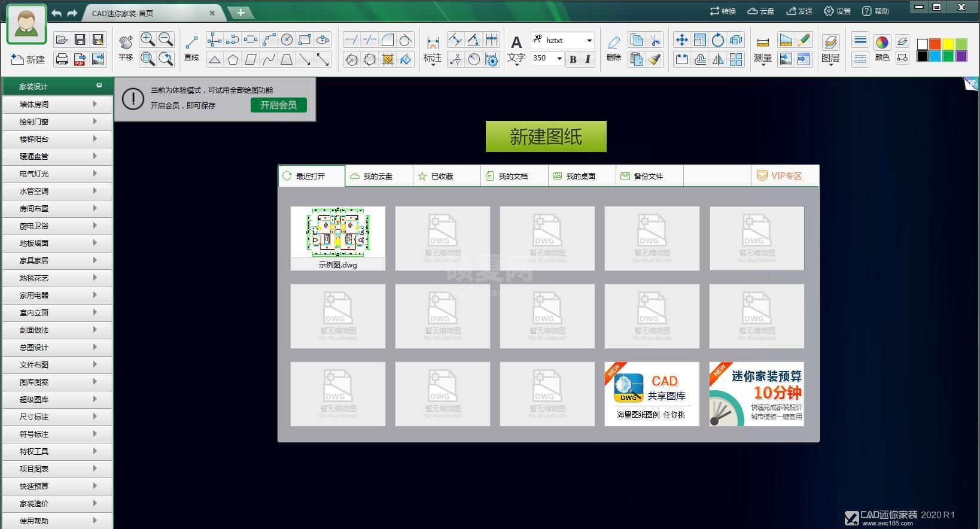980x529 pixels.
Task: Click the print icon
Action: [61, 59]
